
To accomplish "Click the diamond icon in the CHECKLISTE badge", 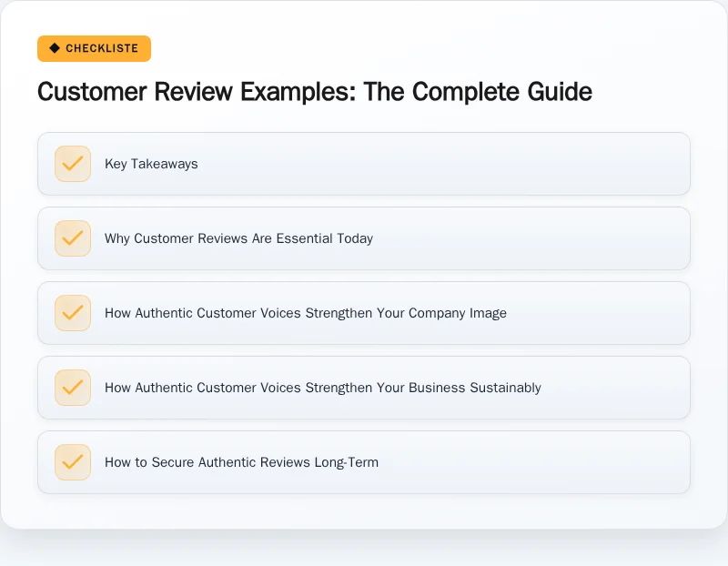I will [x=55, y=48].
